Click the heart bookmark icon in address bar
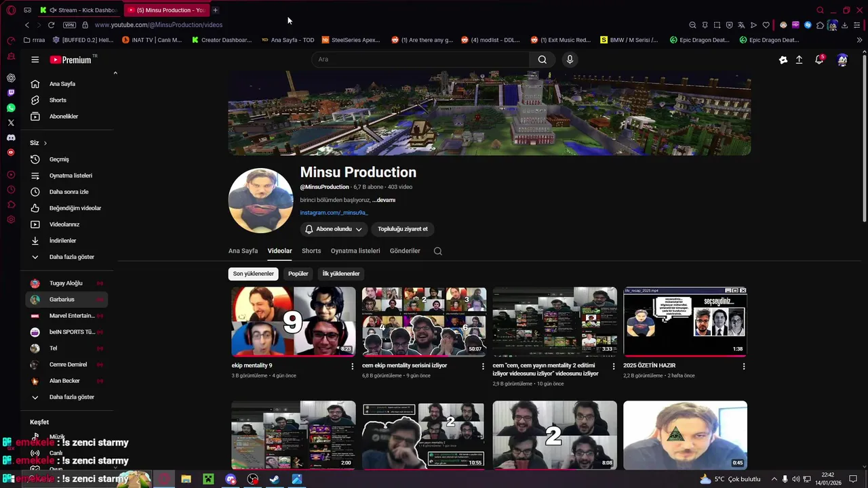The image size is (868, 488). coord(766,25)
